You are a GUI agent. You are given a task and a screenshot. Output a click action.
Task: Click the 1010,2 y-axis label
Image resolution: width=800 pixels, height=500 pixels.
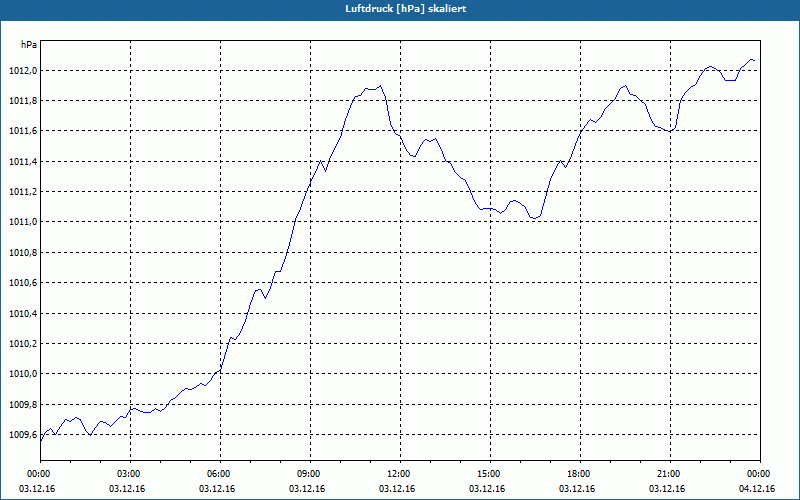click(23, 343)
